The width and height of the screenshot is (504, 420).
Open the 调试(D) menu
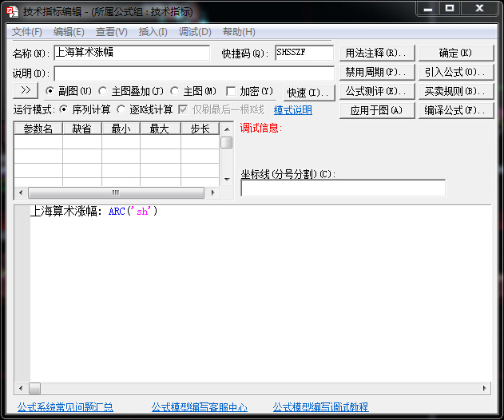195,32
